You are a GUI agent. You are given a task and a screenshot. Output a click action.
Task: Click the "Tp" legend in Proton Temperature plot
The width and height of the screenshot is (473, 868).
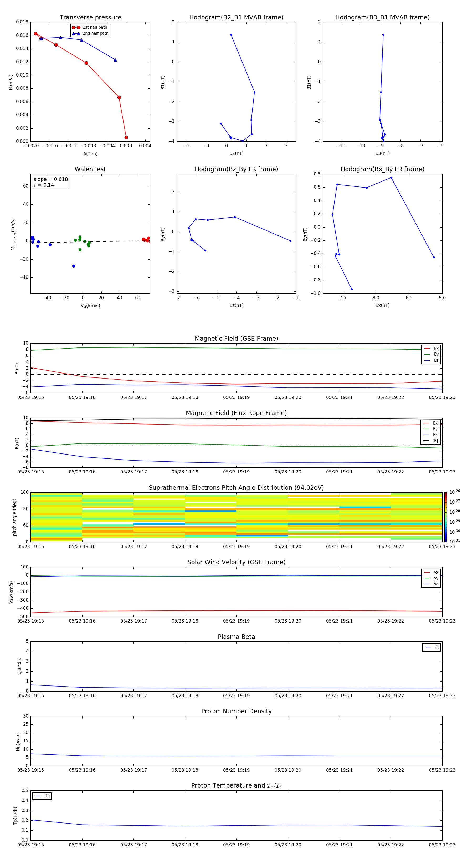pos(42,796)
